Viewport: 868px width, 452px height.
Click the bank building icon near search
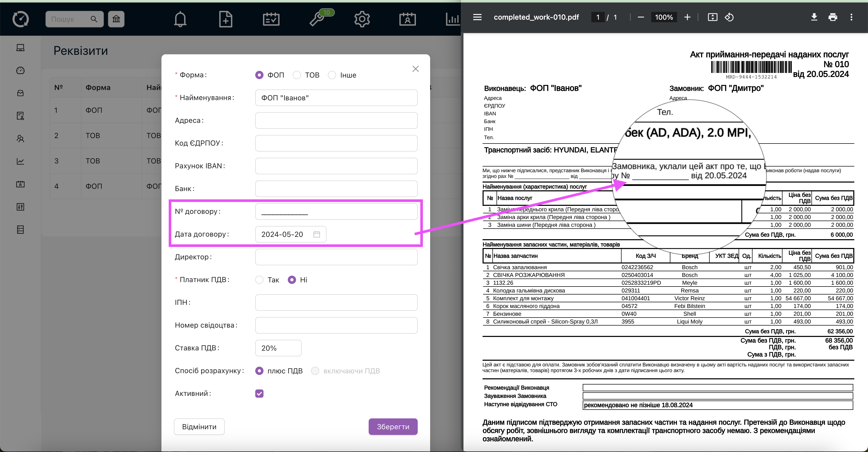(x=116, y=19)
